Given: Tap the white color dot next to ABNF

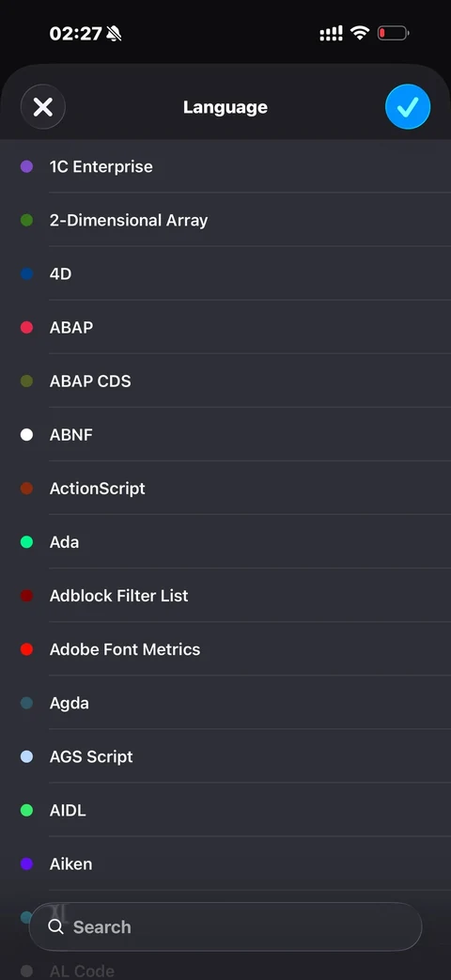Looking at the screenshot, I should [x=27, y=435].
